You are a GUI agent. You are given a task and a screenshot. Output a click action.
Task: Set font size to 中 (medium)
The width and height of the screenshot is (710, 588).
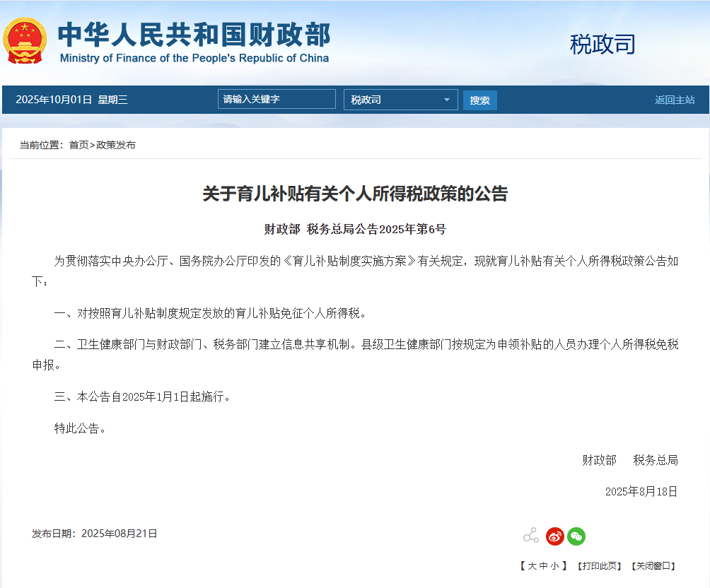click(x=544, y=566)
